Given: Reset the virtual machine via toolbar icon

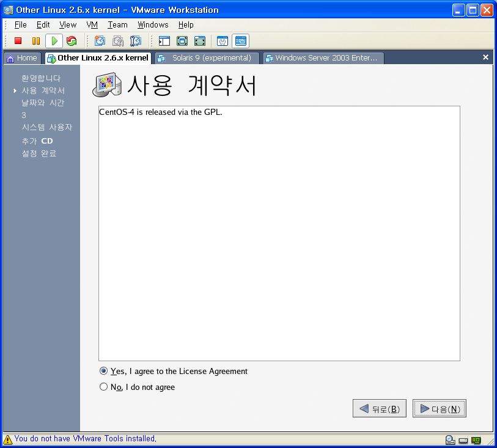Looking at the screenshot, I should coord(72,41).
